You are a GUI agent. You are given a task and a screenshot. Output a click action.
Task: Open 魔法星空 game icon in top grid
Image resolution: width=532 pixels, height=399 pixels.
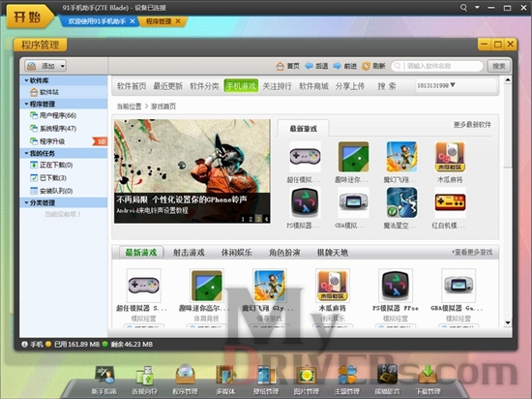click(401, 202)
